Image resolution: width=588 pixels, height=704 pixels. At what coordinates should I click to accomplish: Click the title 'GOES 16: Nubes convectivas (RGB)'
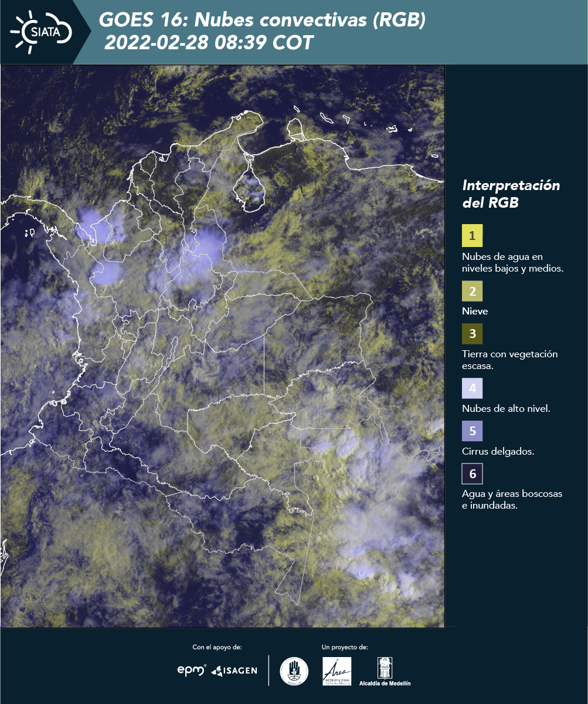pos(262,20)
